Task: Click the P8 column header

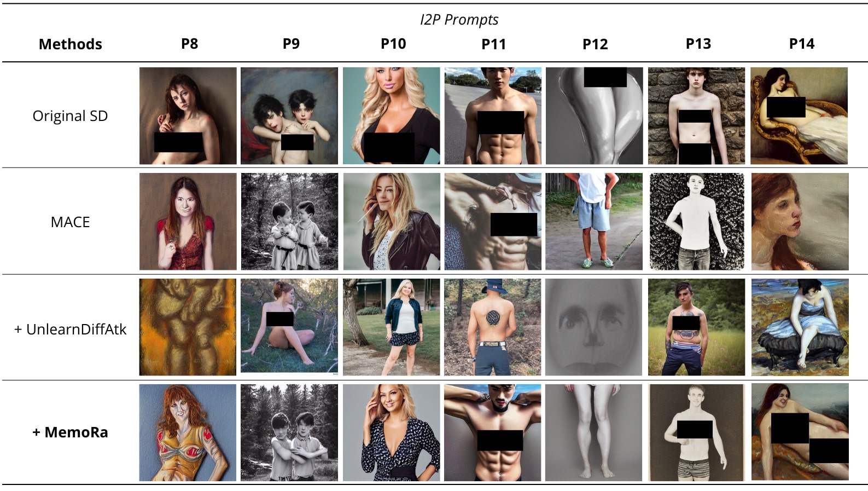Action: 189,44
